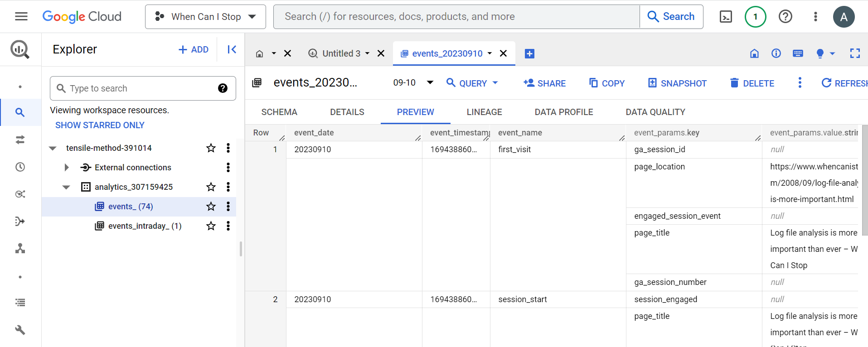This screenshot has width=868, height=347.
Task: Expand the External connections tree node
Action: [x=67, y=168]
